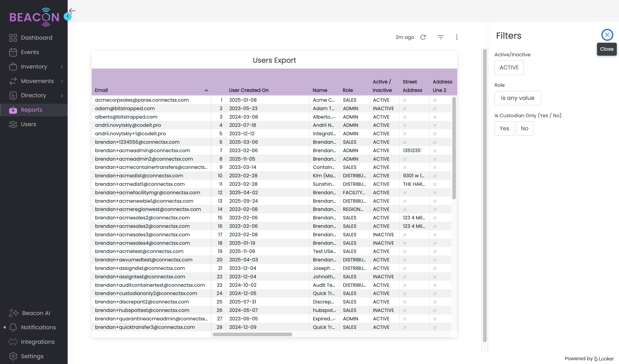Open Beacon AI from the sidebar
619x364 pixels.
pyautogui.click(x=36, y=313)
